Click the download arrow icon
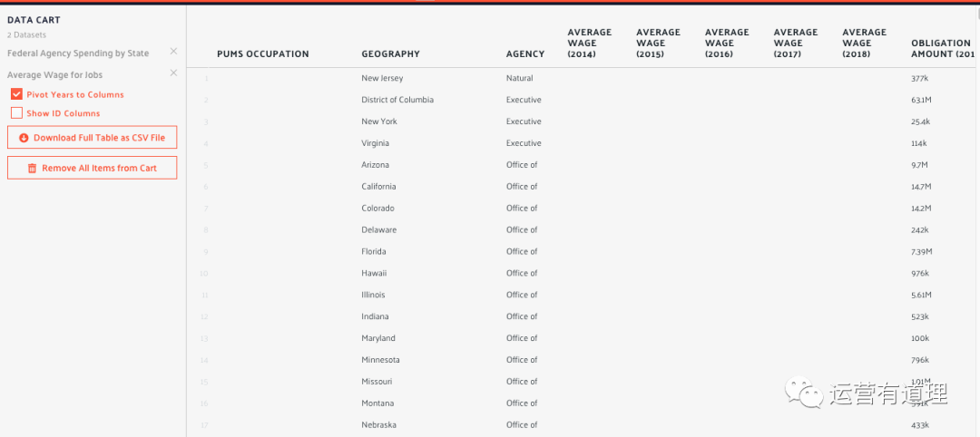 [x=24, y=137]
